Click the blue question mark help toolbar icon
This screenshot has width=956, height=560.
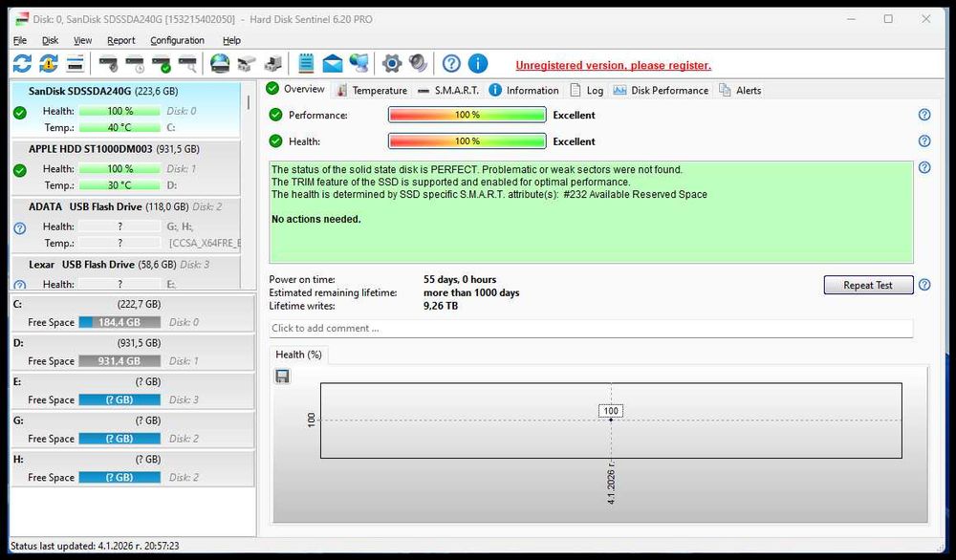coord(451,63)
